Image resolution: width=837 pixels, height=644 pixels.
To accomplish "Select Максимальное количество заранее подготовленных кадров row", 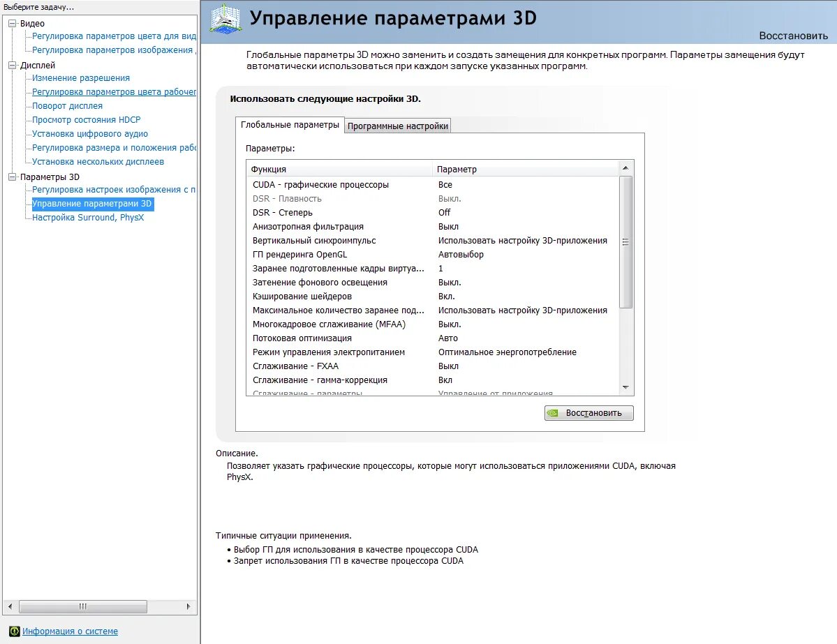I will pos(432,310).
